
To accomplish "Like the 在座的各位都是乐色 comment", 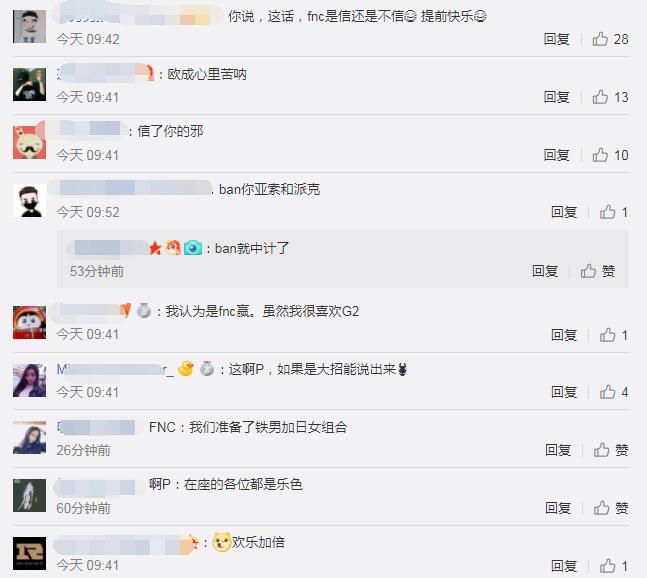I will point(602,508).
